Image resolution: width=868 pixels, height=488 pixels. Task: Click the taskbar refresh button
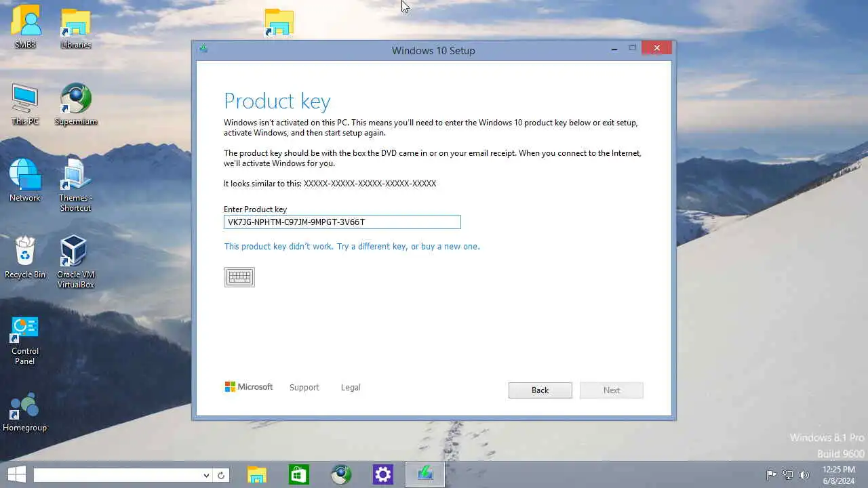click(221, 476)
